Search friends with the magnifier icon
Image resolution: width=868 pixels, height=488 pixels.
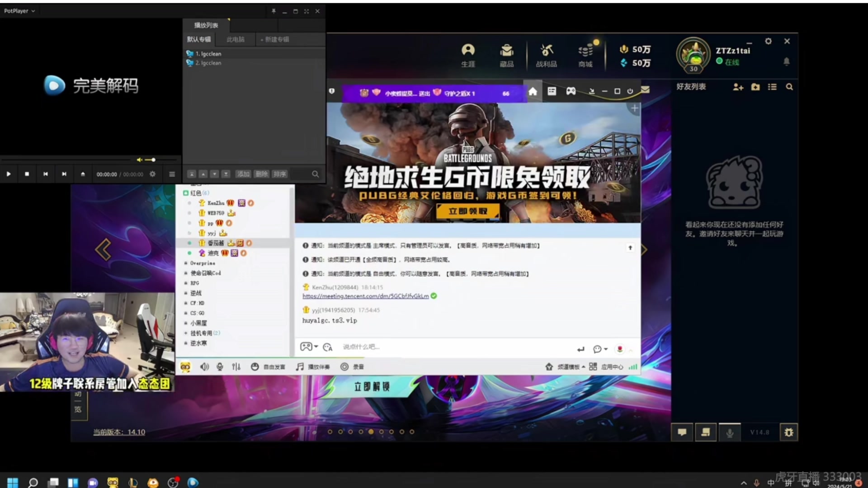click(789, 87)
